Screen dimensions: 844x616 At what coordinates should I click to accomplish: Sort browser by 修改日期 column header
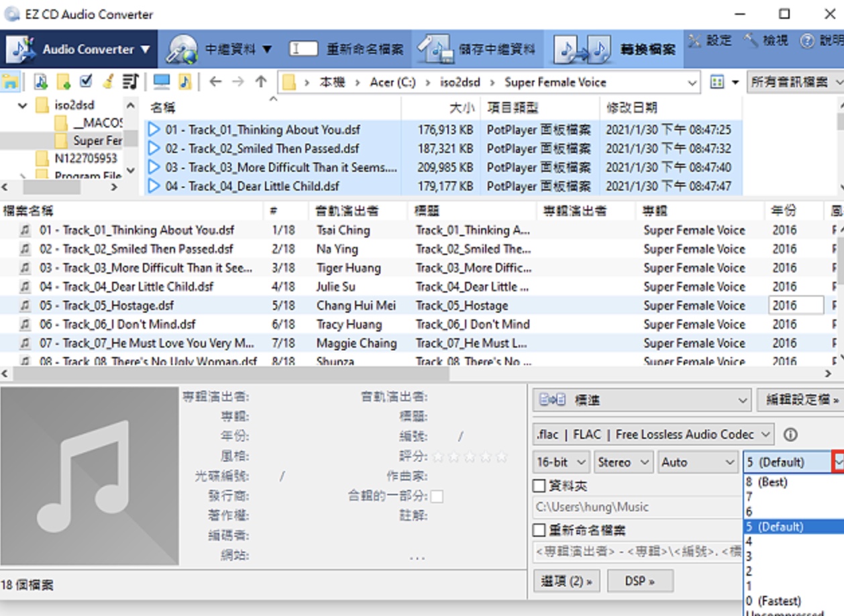(x=670, y=107)
